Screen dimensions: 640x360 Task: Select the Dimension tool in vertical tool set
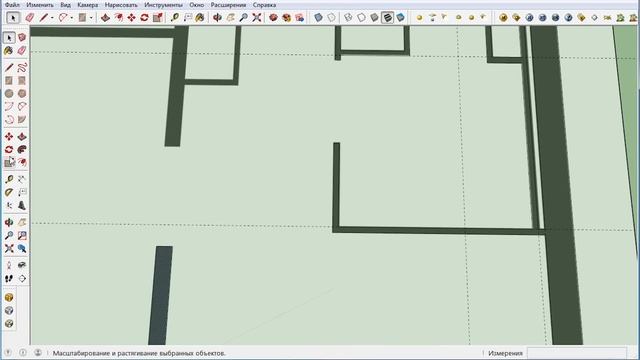point(22,179)
